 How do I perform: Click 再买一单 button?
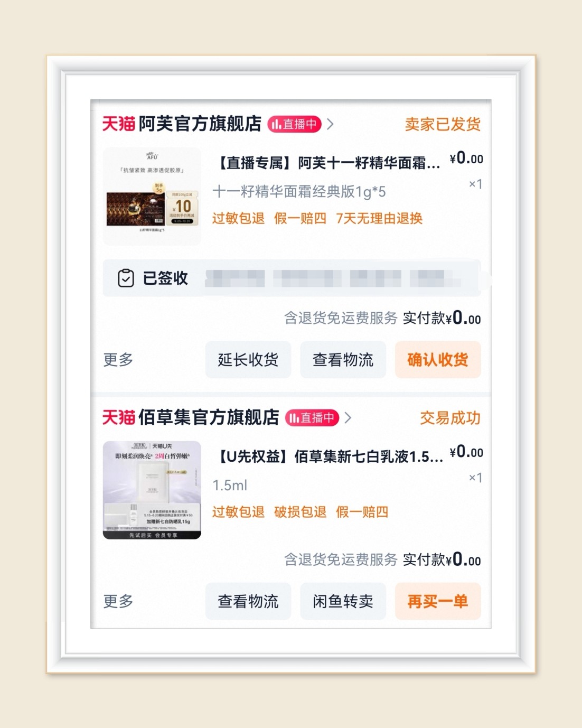tap(438, 601)
